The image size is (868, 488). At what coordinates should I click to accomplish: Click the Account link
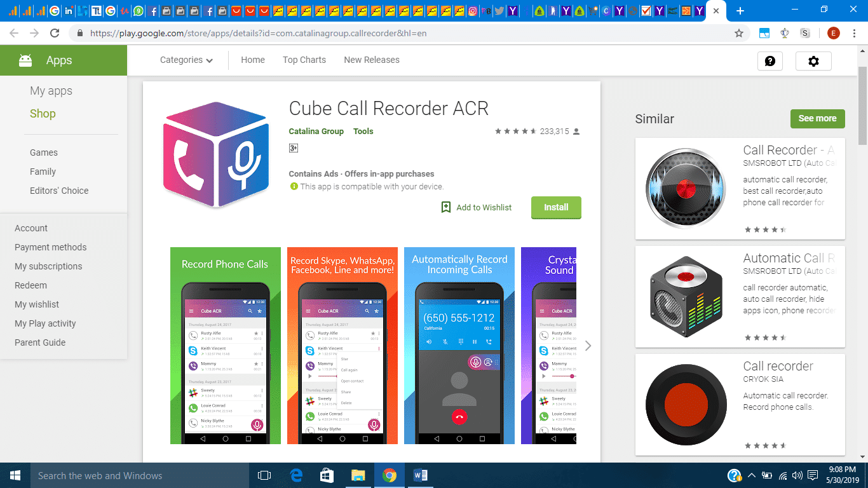(x=31, y=228)
